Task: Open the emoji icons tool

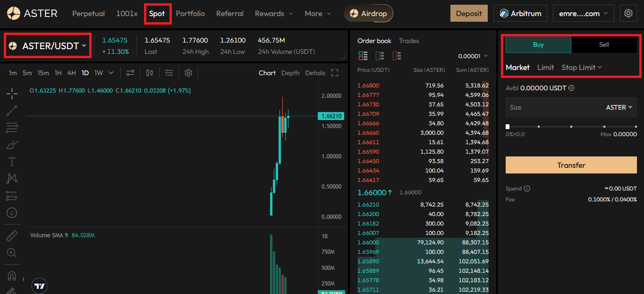Action: coord(12,213)
